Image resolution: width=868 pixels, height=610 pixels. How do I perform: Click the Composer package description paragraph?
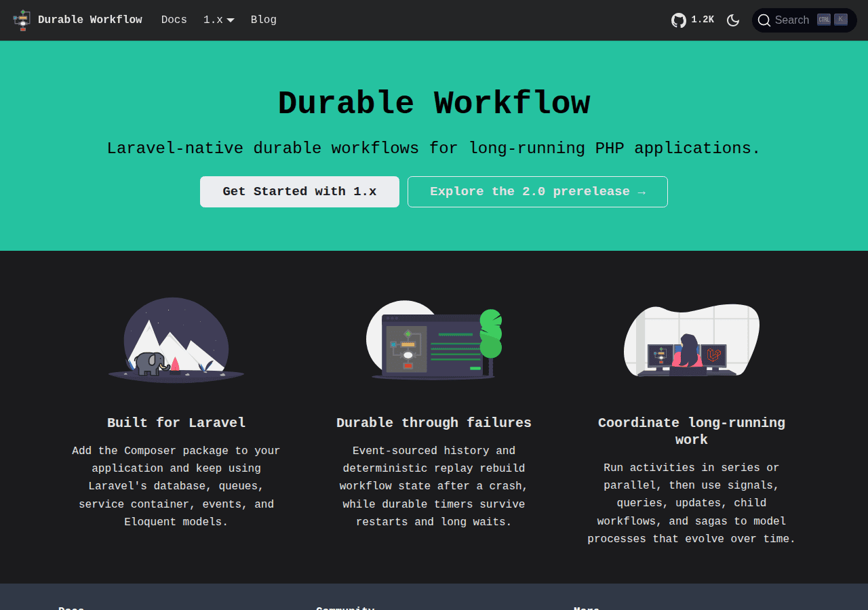[x=176, y=487]
